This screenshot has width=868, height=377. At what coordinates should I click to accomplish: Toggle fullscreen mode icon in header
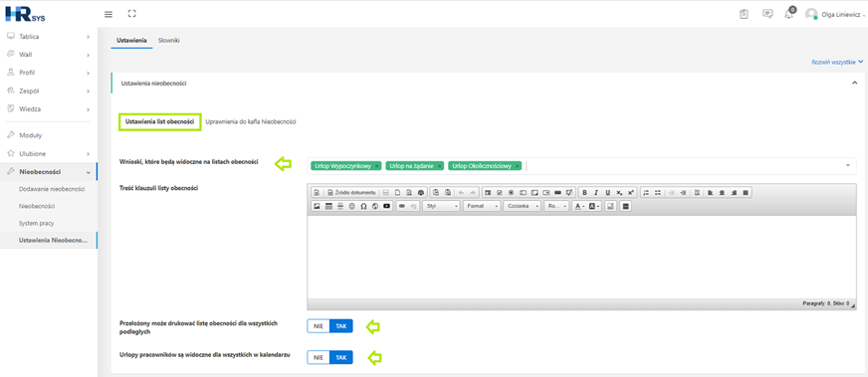click(x=131, y=14)
